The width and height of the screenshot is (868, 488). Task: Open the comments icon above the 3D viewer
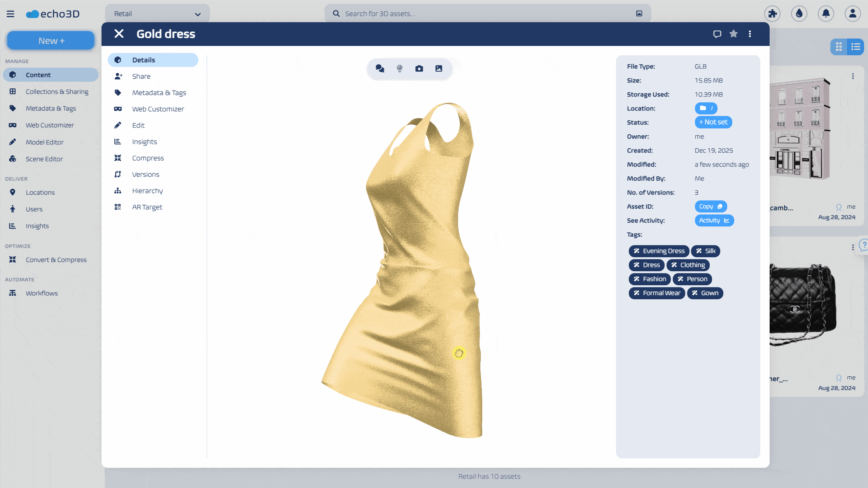[x=380, y=68]
